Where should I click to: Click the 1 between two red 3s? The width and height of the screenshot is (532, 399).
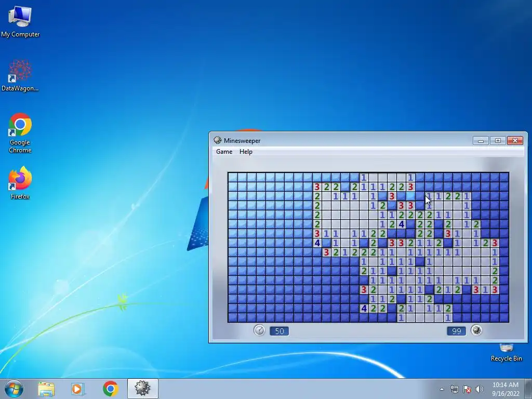click(x=485, y=290)
